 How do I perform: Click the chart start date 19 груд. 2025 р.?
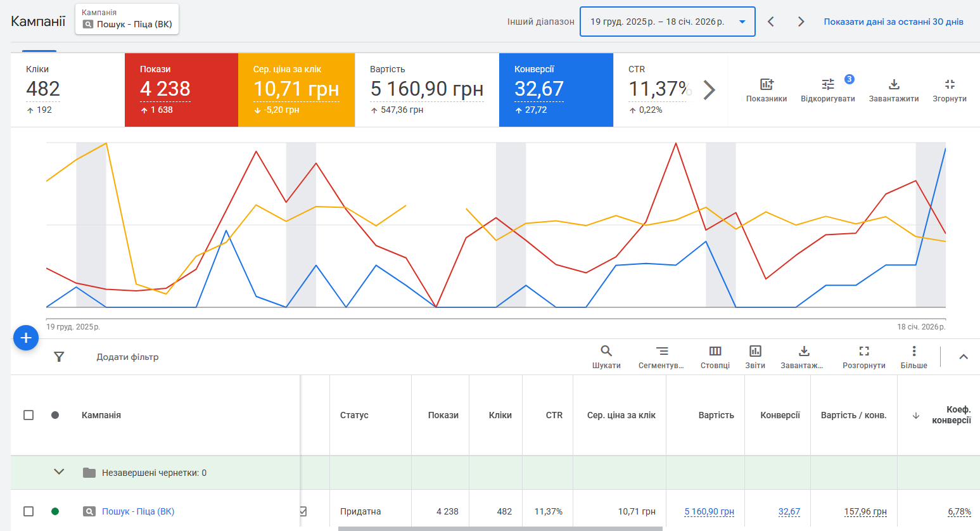click(x=73, y=327)
